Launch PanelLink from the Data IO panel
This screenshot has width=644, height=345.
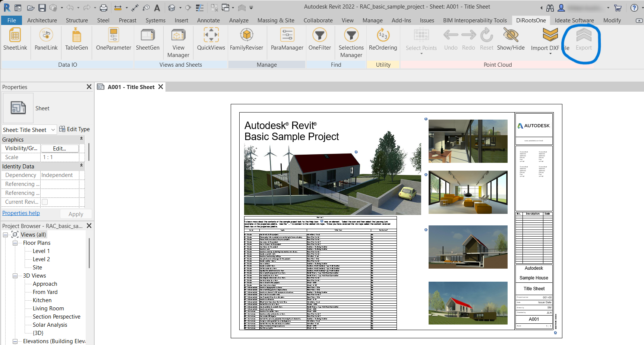coord(46,40)
